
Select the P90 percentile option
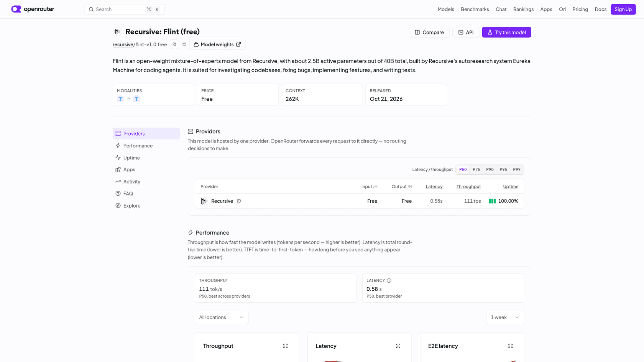point(490,169)
